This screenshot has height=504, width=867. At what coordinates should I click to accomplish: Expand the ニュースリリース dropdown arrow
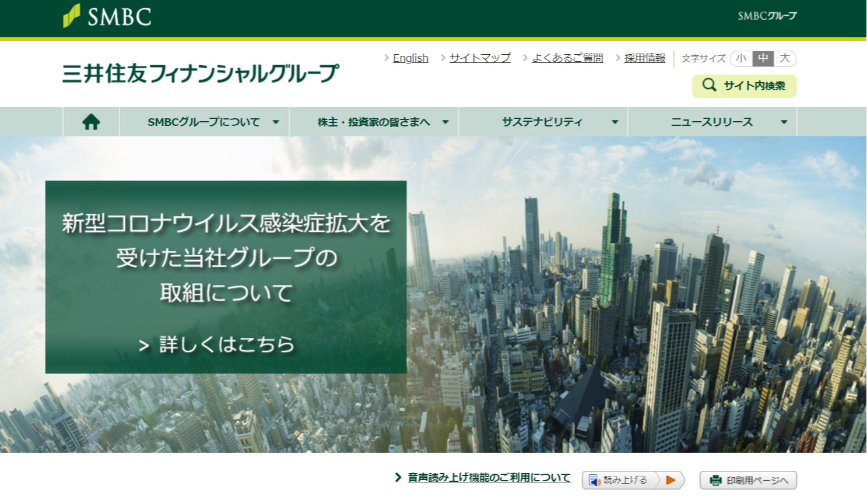coord(784,122)
